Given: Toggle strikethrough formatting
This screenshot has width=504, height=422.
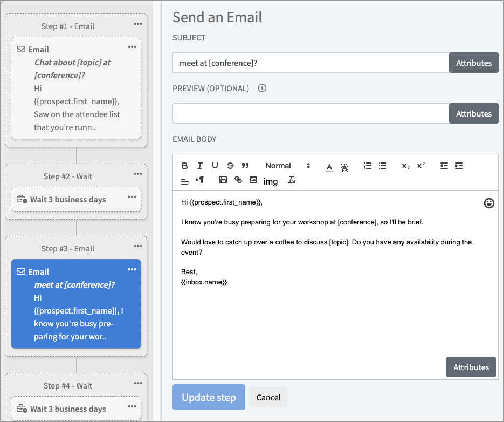Looking at the screenshot, I should coord(230,166).
